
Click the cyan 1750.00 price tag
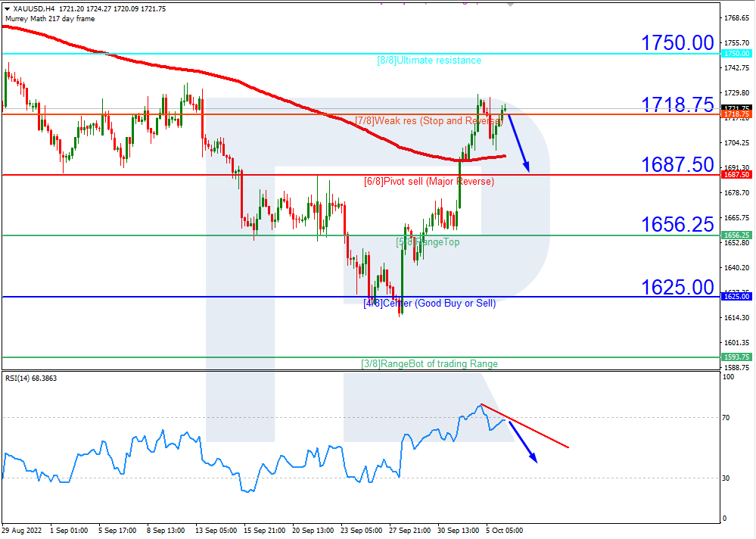(735, 54)
